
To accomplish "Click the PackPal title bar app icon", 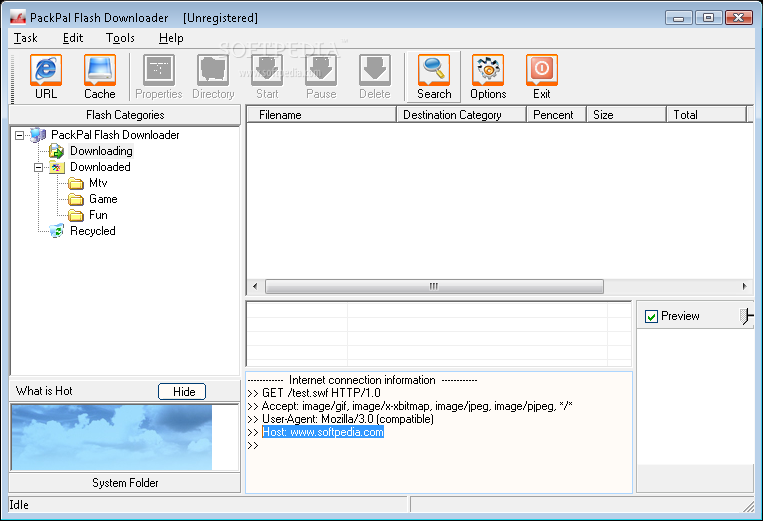I will 18,18.
